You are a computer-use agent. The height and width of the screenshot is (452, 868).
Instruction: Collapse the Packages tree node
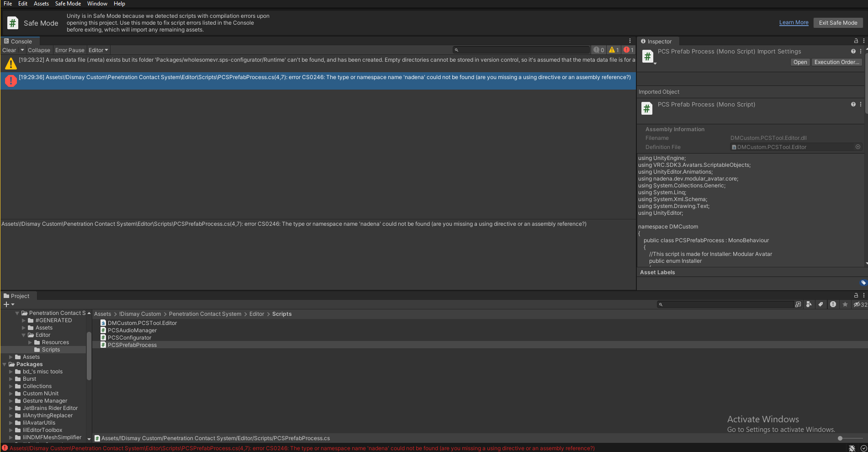tap(5, 364)
